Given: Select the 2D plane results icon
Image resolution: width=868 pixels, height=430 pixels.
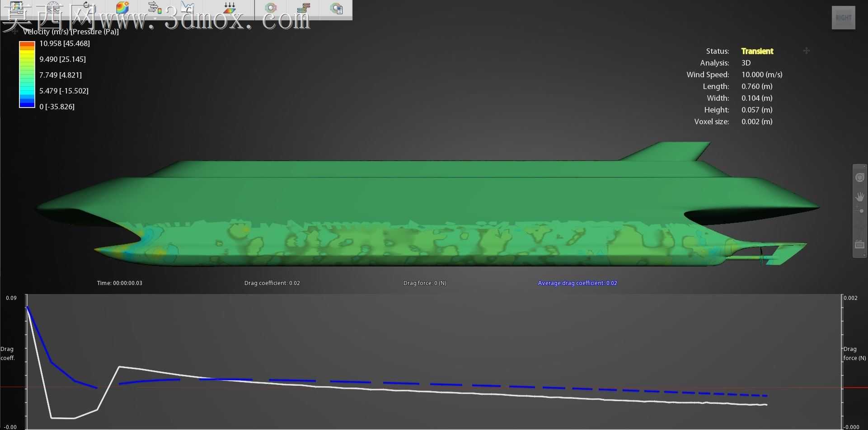Looking at the screenshot, I should tap(230, 8).
